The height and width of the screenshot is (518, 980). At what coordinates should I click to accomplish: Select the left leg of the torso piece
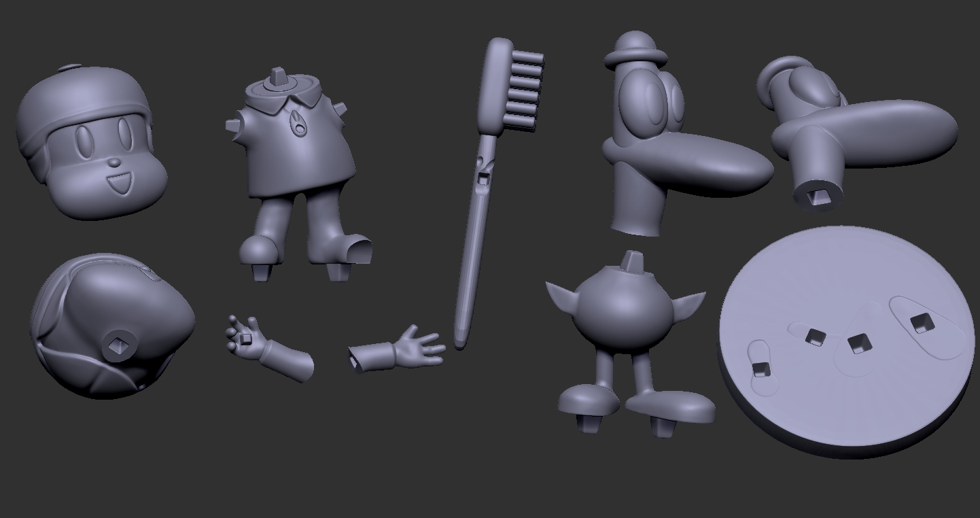click(x=272, y=218)
